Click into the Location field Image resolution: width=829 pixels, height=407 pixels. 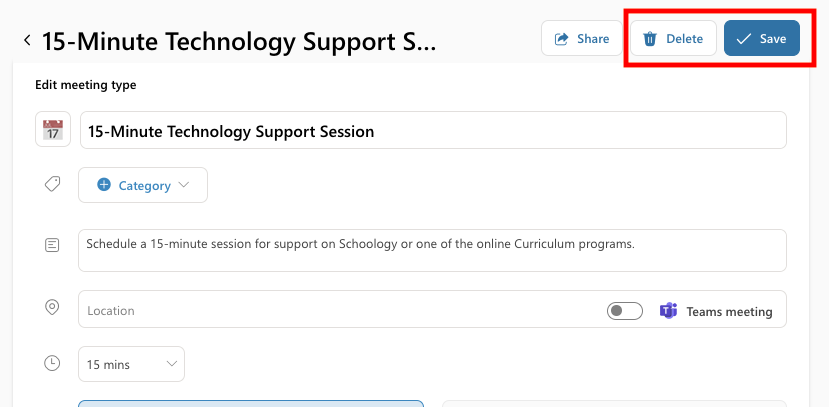click(341, 311)
